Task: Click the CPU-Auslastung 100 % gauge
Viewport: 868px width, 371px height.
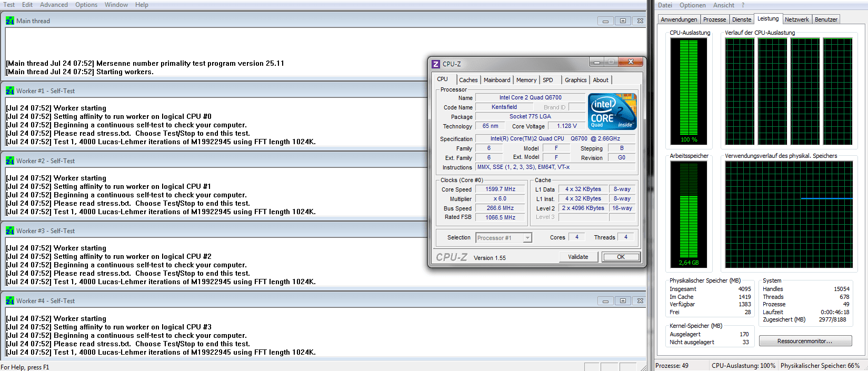Action: pyautogui.click(x=689, y=92)
